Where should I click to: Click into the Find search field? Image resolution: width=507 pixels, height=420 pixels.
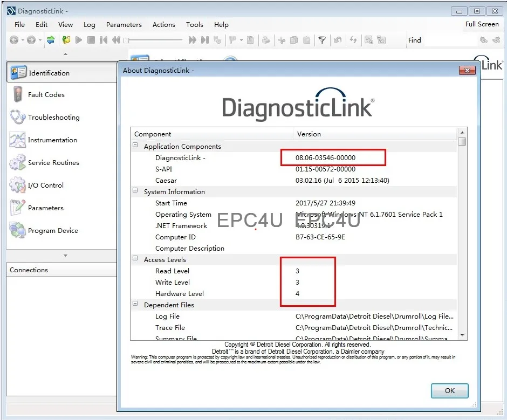(451, 40)
